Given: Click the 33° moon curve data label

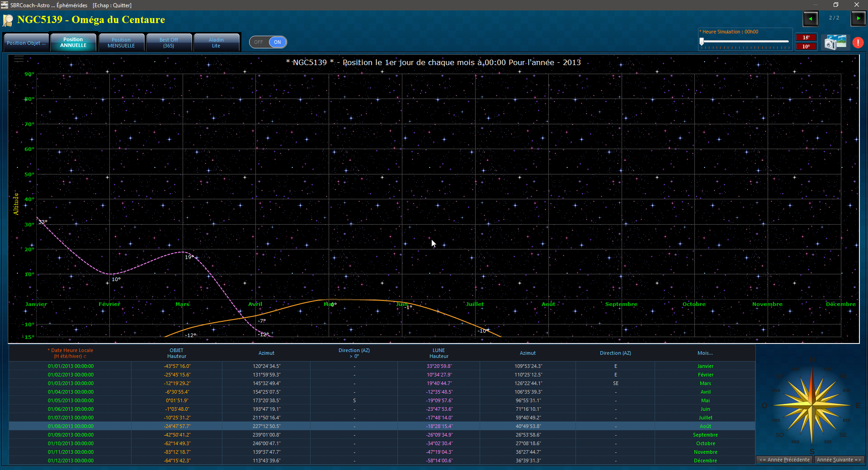Looking at the screenshot, I should (x=43, y=222).
